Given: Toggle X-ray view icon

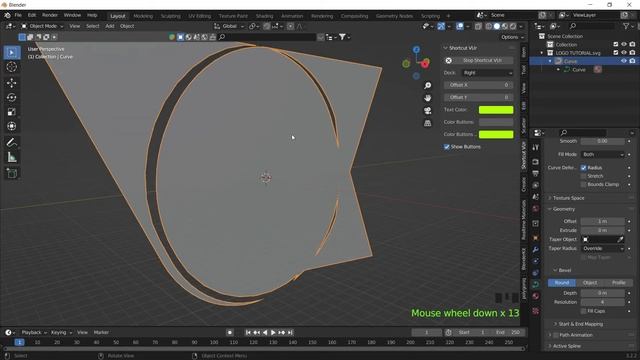Looking at the screenshot, I should [478, 26].
